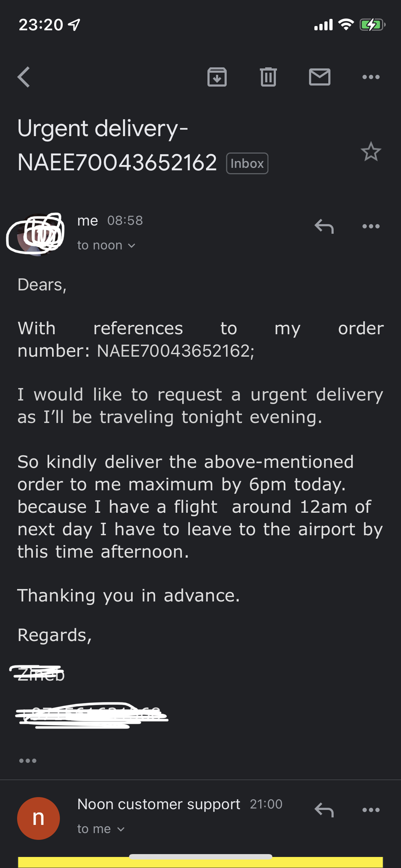Reply to Noon customer support message
Image resolution: width=401 pixels, height=868 pixels.
(324, 810)
